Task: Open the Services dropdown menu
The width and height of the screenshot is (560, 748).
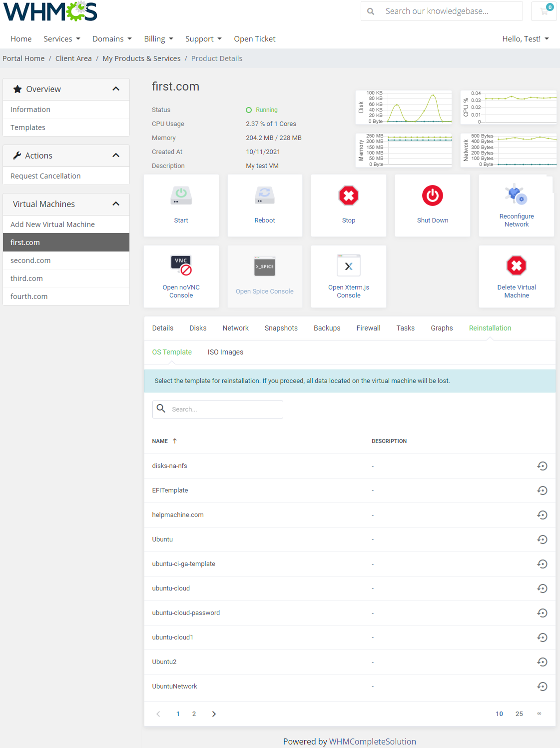Action: pyautogui.click(x=62, y=39)
